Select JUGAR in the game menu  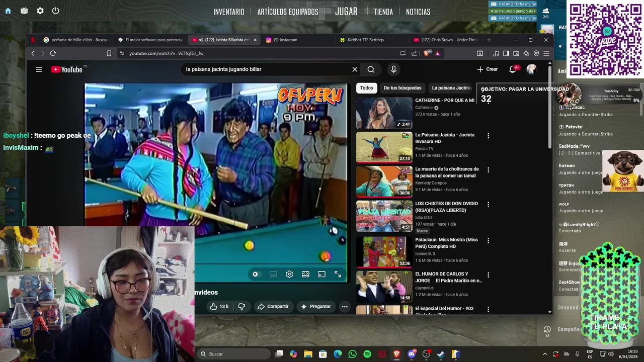pyautogui.click(x=346, y=11)
